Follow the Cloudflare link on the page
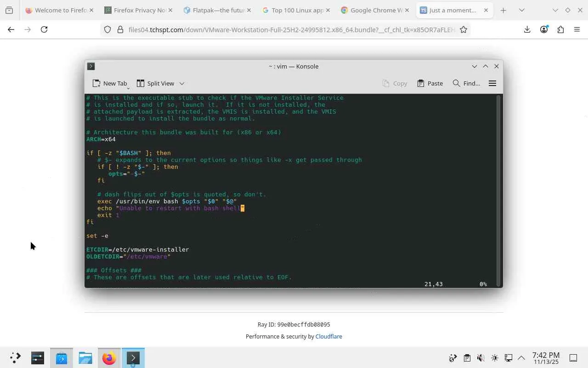Viewport: 588px width, 368px height. [x=329, y=336]
